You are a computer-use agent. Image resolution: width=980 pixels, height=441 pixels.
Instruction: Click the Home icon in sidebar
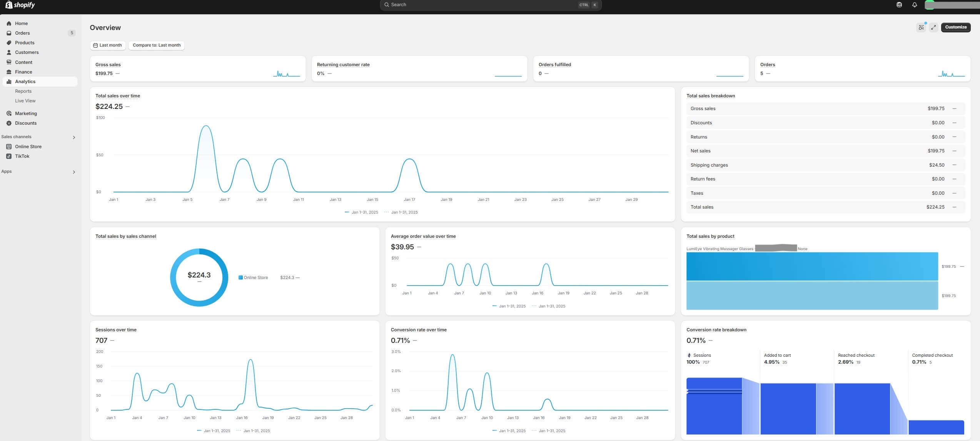coord(9,23)
